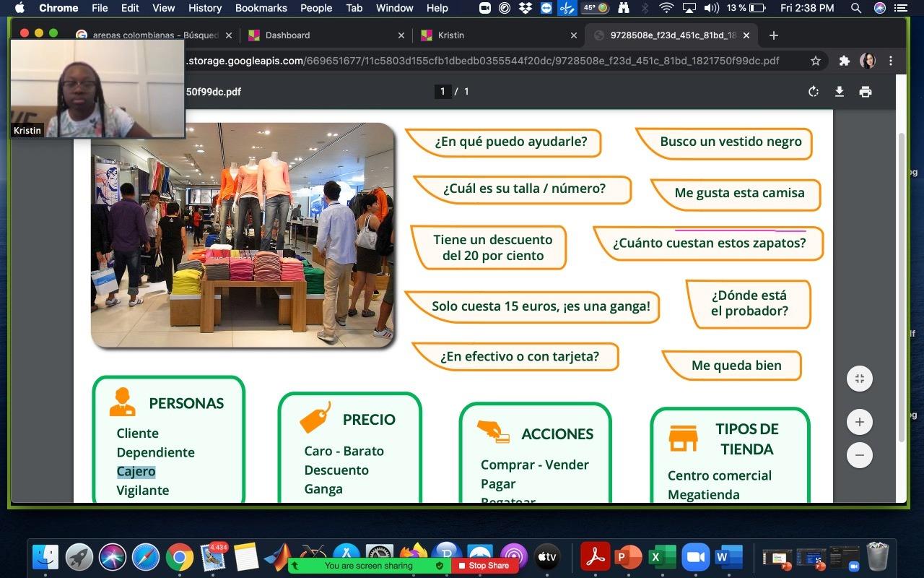
Task: Open the Chrome three-dot menu
Action: click(x=892, y=61)
